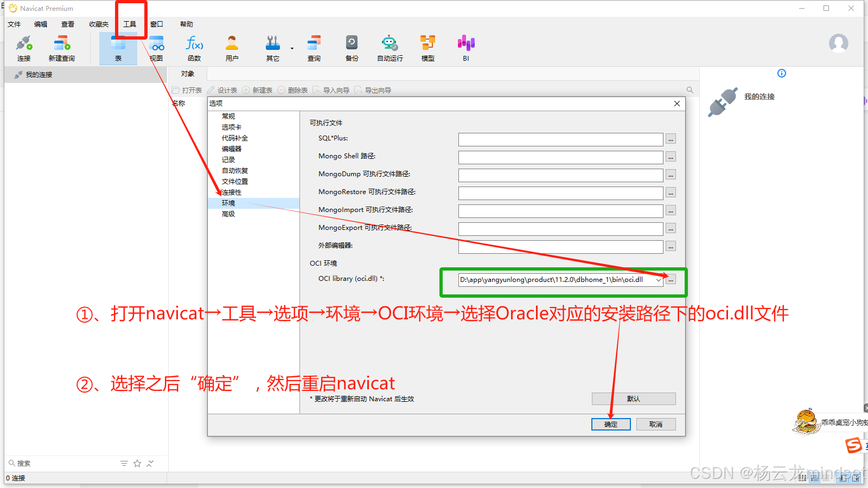Image resolution: width=868 pixels, height=488 pixels.
Task: Open the 自动运行 (Automation) toolbar icon
Action: click(390, 48)
